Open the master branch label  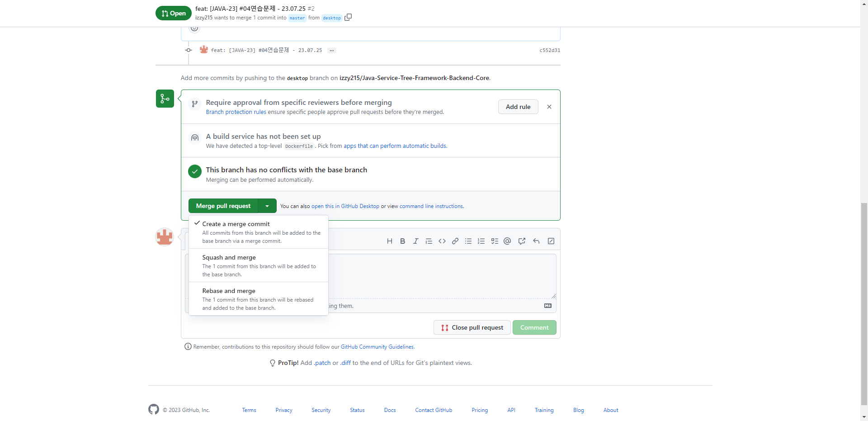297,18
